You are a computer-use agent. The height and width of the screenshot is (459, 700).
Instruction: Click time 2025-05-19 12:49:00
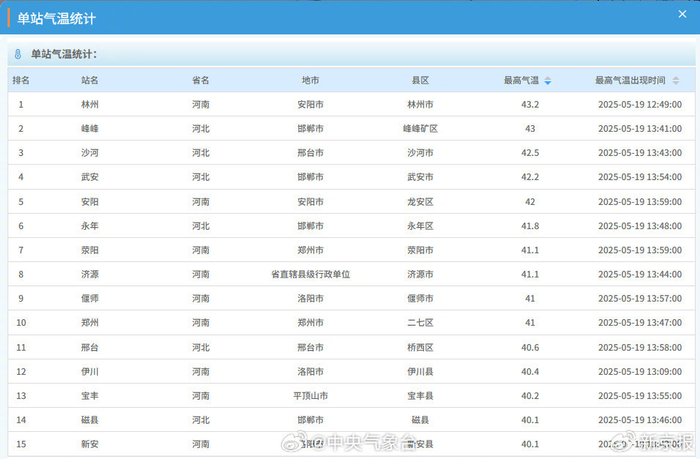(x=640, y=104)
